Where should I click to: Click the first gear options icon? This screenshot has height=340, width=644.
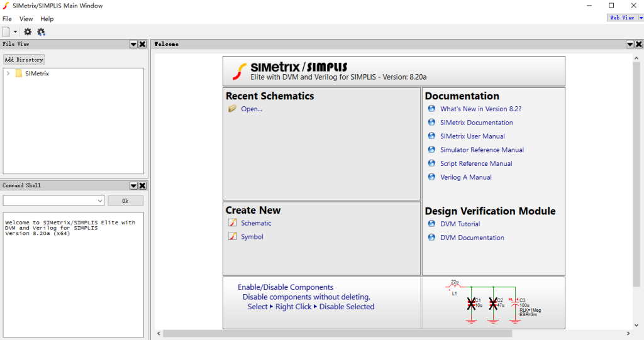click(x=28, y=31)
